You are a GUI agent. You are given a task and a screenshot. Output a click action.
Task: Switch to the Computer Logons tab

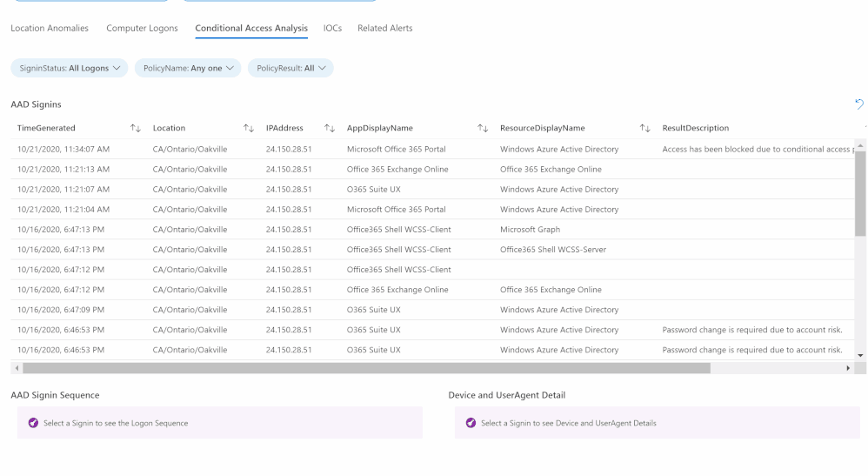tap(143, 28)
